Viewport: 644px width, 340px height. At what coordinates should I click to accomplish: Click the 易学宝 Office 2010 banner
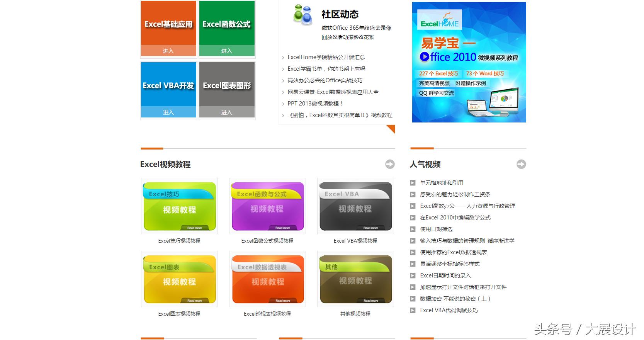pyautogui.click(x=469, y=62)
